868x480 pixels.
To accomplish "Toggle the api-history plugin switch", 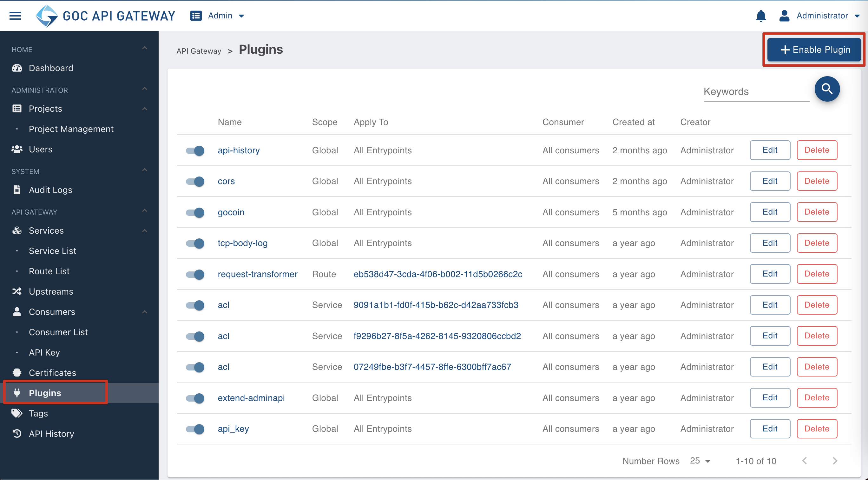I will click(195, 151).
